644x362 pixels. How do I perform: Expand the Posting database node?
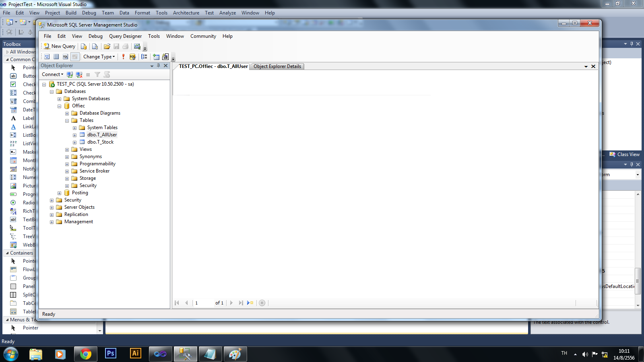(x=60, y=193)
